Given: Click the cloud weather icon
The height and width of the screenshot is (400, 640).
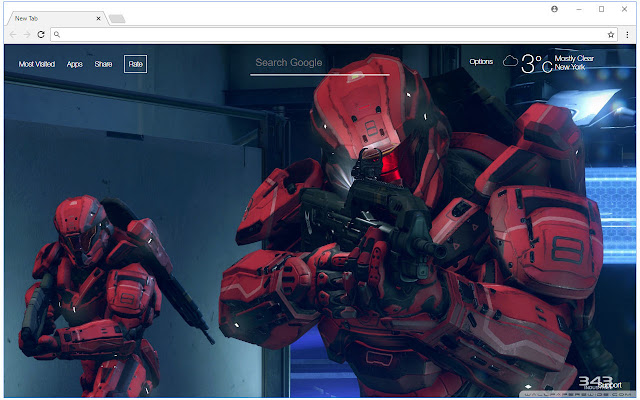Looking at the screenshot, I should pyautogui.click(x=510, y=62).
